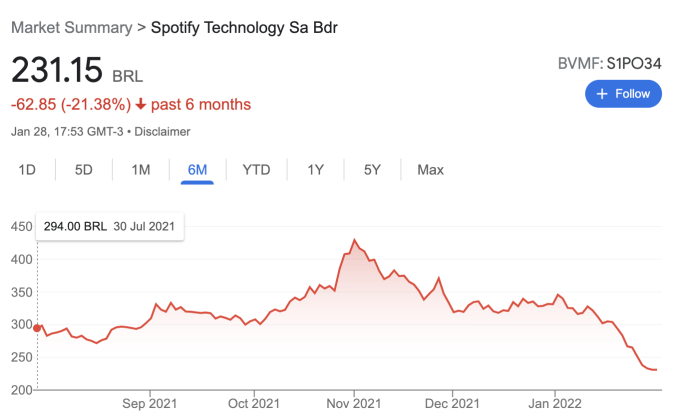Select the 6M time range tab
This screenshot has height=418, width=698.
point(197,170)
